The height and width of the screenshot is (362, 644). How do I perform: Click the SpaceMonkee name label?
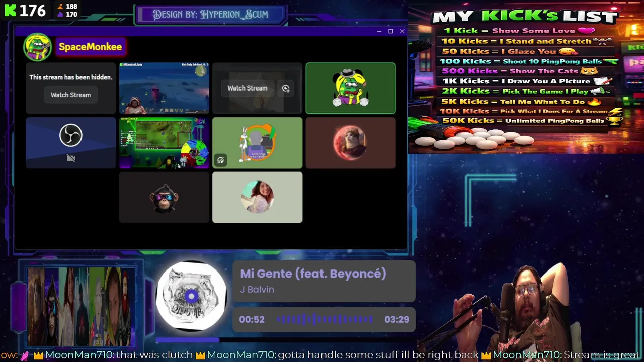click(x=90, y=47)
